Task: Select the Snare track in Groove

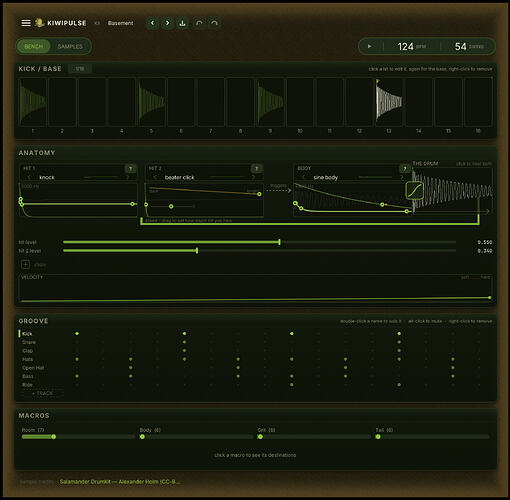Action: (x=29, y=342)
